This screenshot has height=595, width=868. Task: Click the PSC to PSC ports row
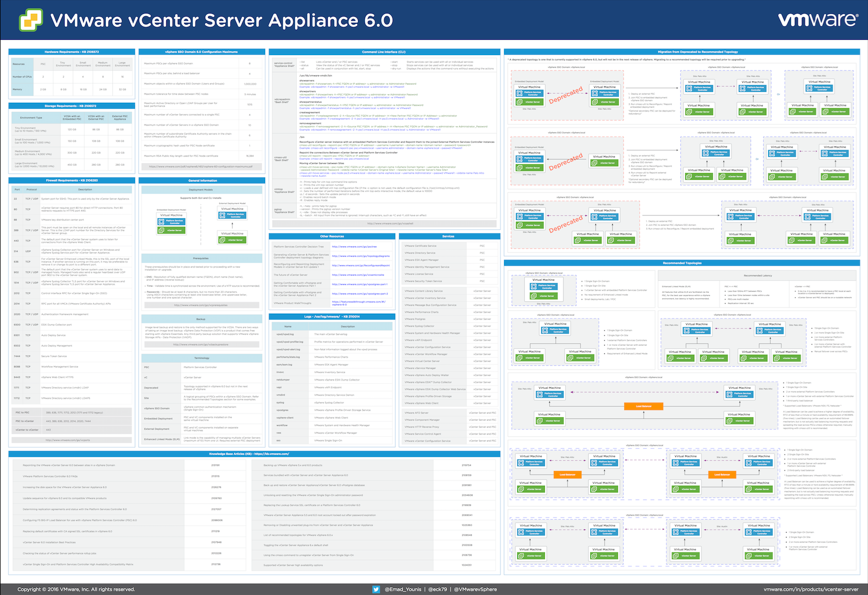pos(72,412)
